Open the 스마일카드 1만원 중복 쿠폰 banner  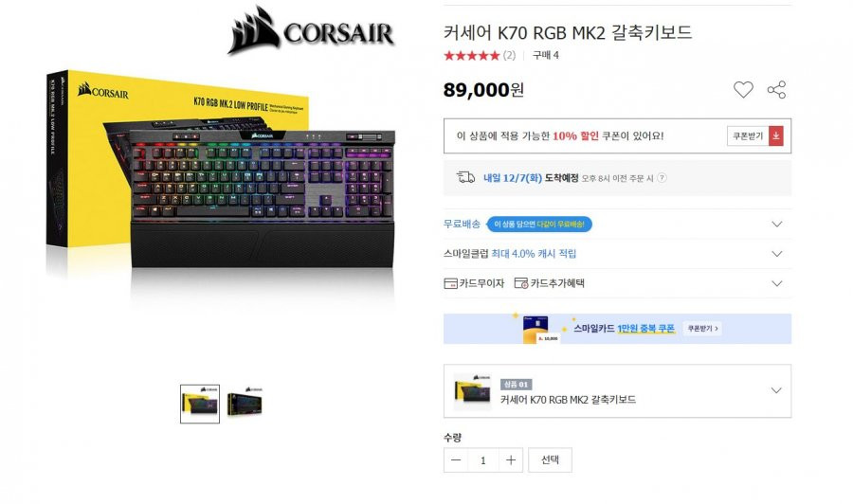coord(617,329)
